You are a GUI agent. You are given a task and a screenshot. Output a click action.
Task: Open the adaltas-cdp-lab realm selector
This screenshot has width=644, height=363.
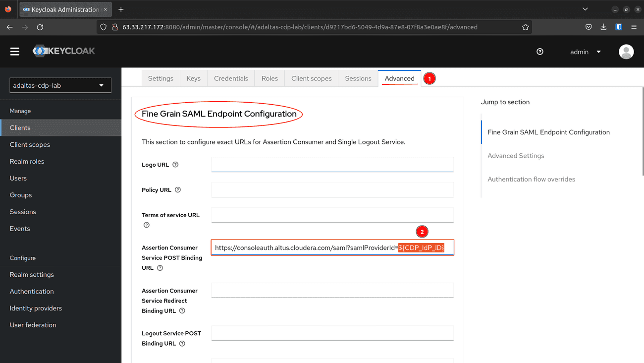point(60,85)
